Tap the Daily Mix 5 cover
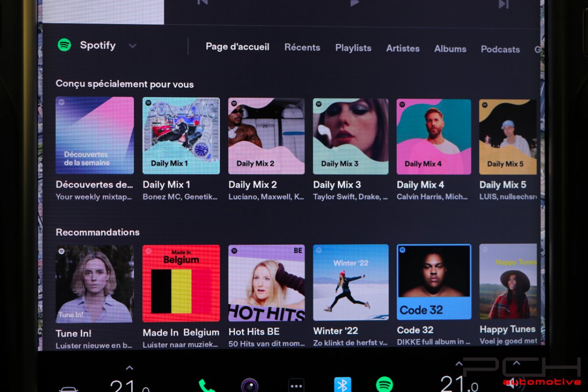This screenshot has width=588, height=392. (508, 137)
